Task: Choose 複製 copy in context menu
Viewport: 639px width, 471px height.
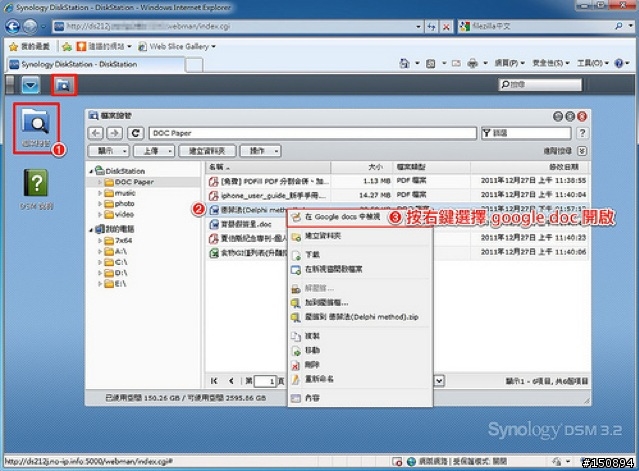Action: [361, 336]
